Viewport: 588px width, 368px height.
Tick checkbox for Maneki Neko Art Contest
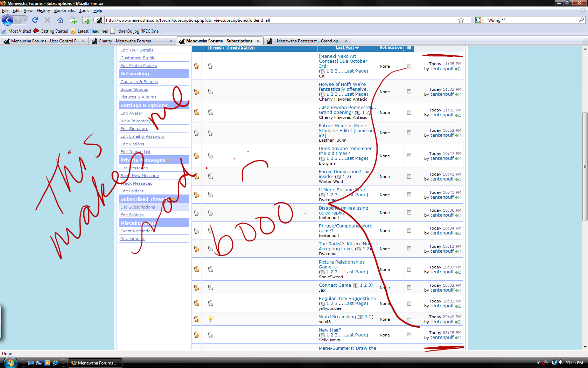(409, 66)
